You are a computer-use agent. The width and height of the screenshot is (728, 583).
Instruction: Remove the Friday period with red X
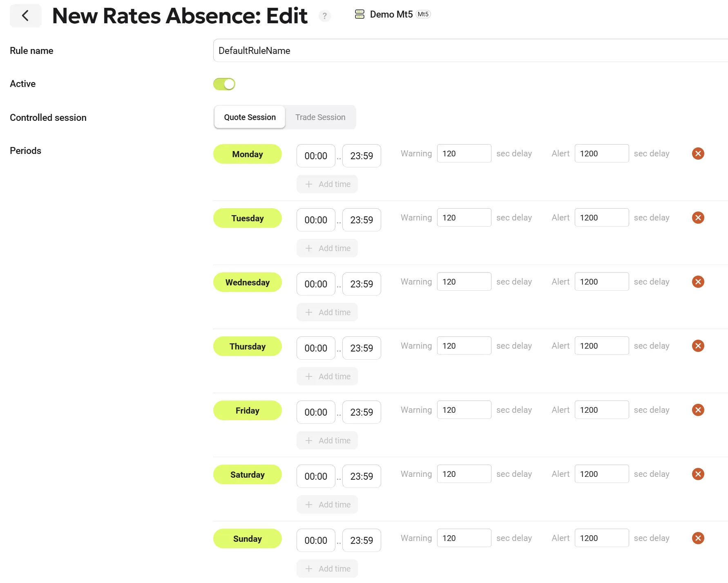(x=698, y=410)
